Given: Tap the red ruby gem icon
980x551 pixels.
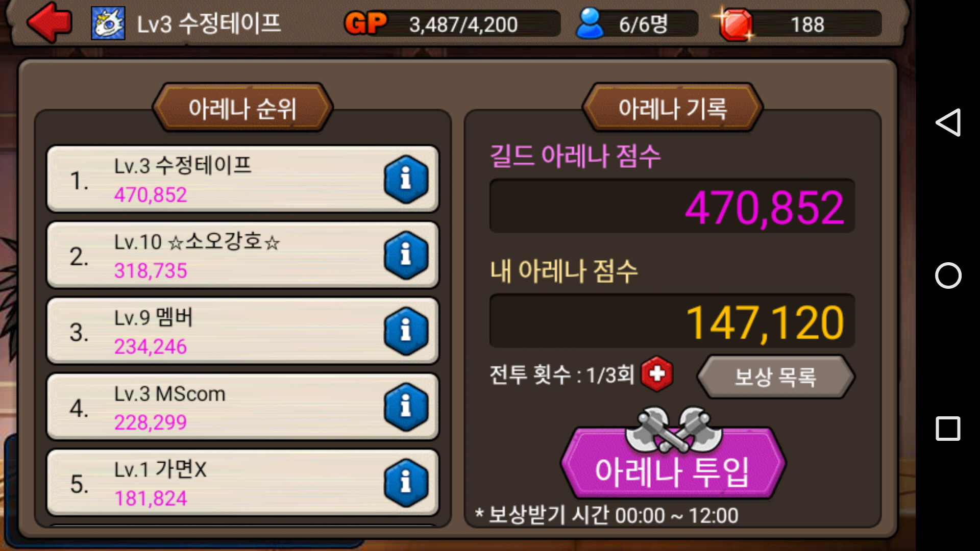Looking at the screenshot, I should point(734,24).
